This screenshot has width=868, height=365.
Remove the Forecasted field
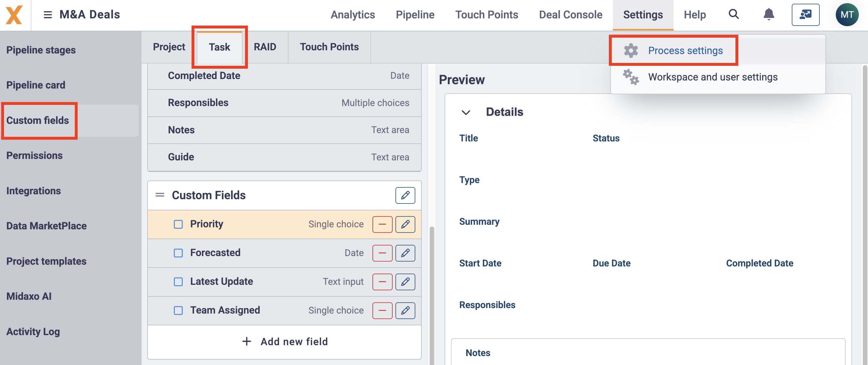pos(382,253)
